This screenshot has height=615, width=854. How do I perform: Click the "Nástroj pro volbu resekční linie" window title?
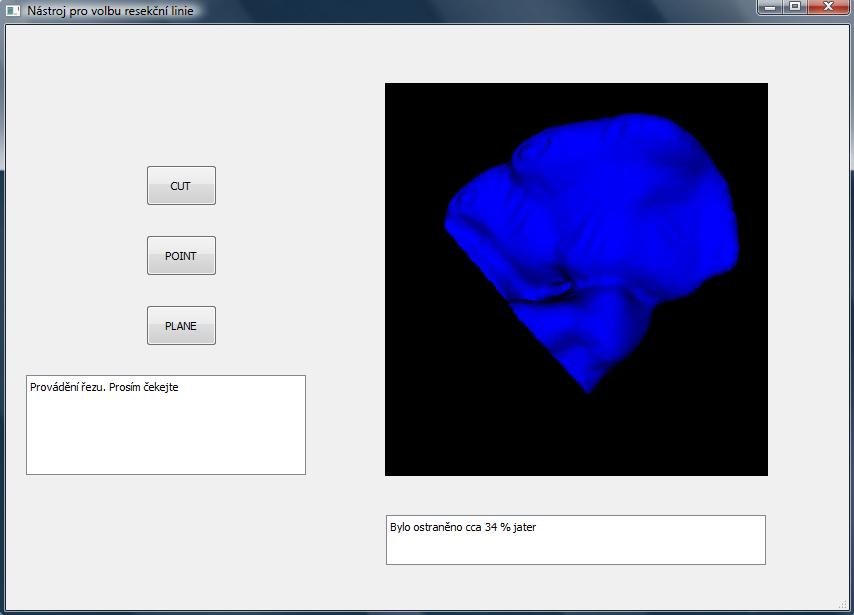(110, 10)
